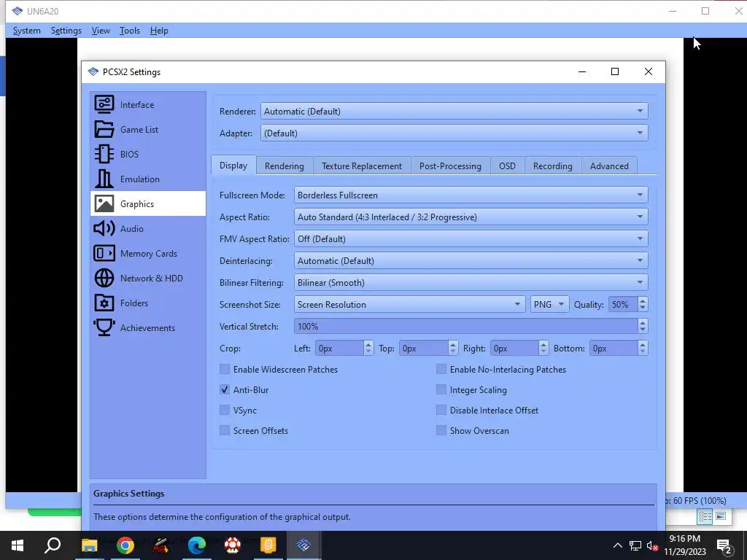Switch to the Rendering tab
Screen dimensions: 747x560
[x=285, y=166]
